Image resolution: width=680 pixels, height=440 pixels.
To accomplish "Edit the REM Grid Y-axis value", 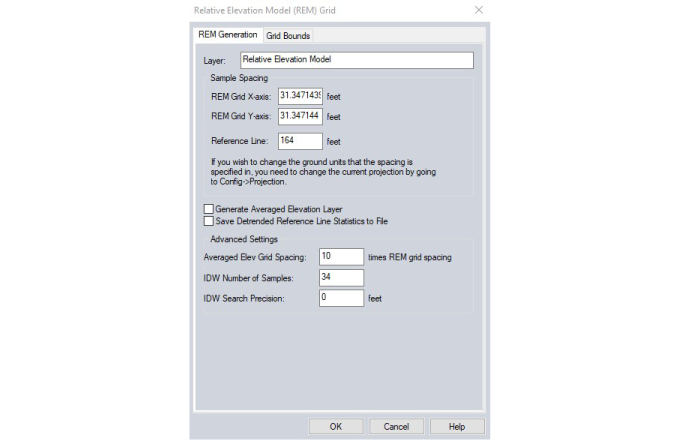I will [x=300, y=116].
